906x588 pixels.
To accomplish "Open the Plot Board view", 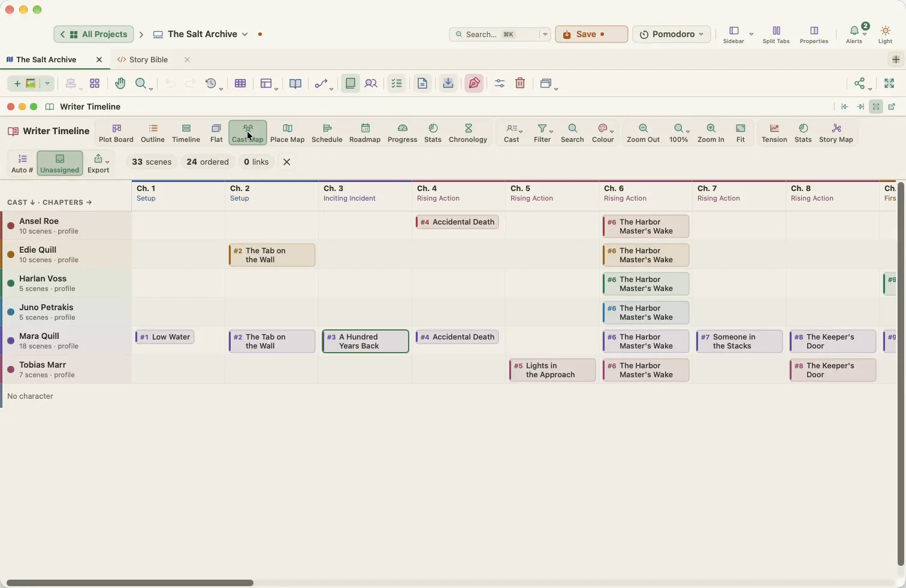I will pyautogui.click(x=116, y=133).
